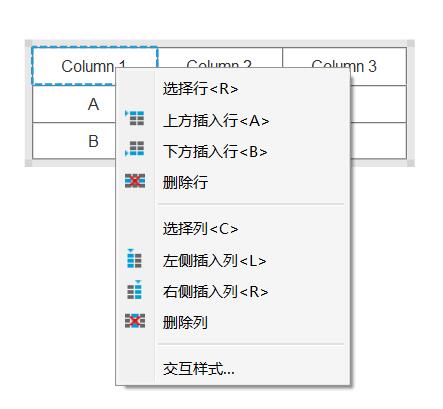Screen dimensions: 443x409
Task: Choose 删除行 menu entry
Action: (233, 182)
